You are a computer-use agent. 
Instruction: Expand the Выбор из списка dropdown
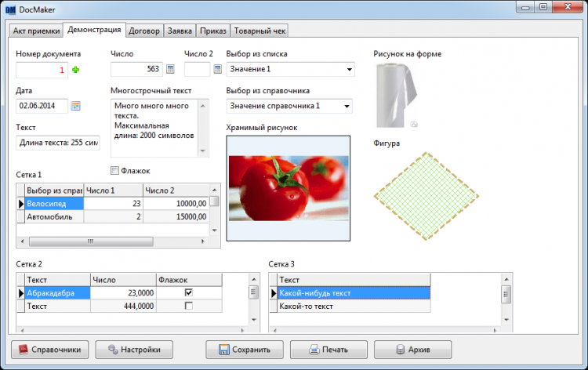coord(349,69)
